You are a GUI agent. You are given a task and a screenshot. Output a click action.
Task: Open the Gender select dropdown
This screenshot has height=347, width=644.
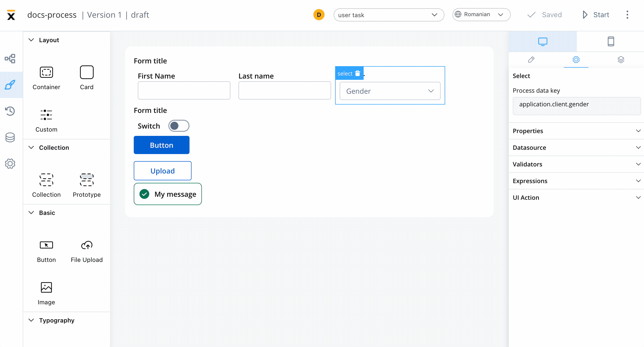click(x=390, y=91)
